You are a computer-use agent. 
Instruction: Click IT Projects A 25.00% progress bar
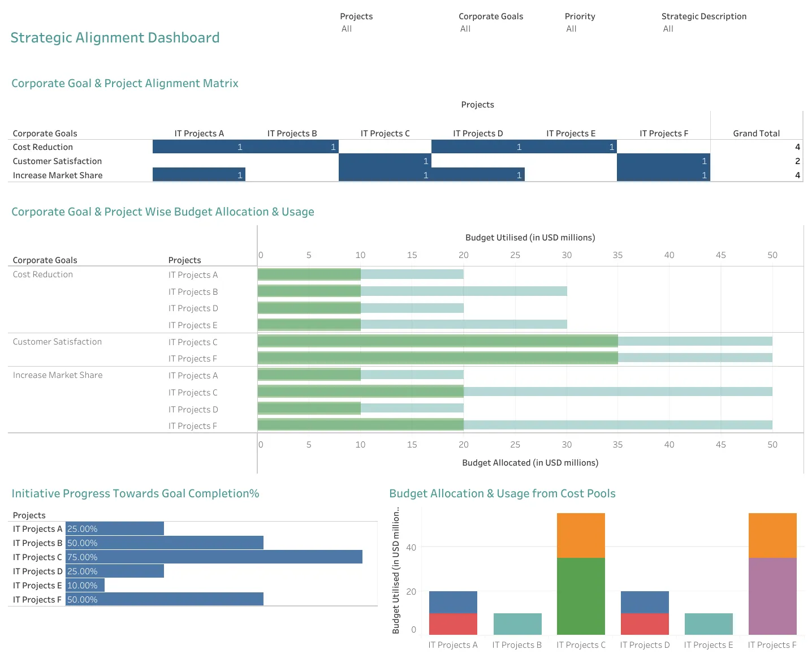[115, 529]
